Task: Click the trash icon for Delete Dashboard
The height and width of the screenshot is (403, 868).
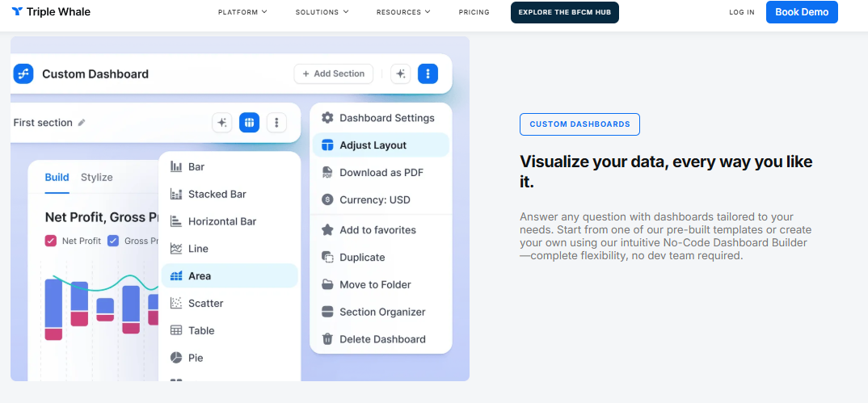Action: click(327, 339)
